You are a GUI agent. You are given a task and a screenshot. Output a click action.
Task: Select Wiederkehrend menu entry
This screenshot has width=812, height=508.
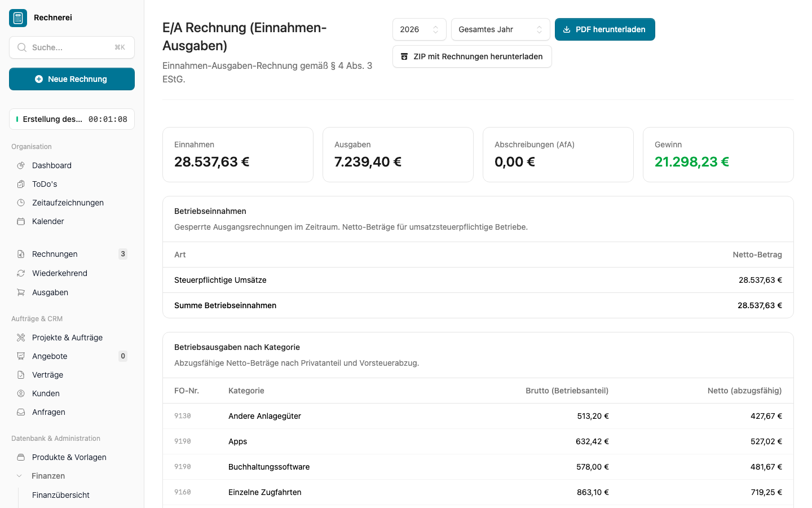(72, 273)
